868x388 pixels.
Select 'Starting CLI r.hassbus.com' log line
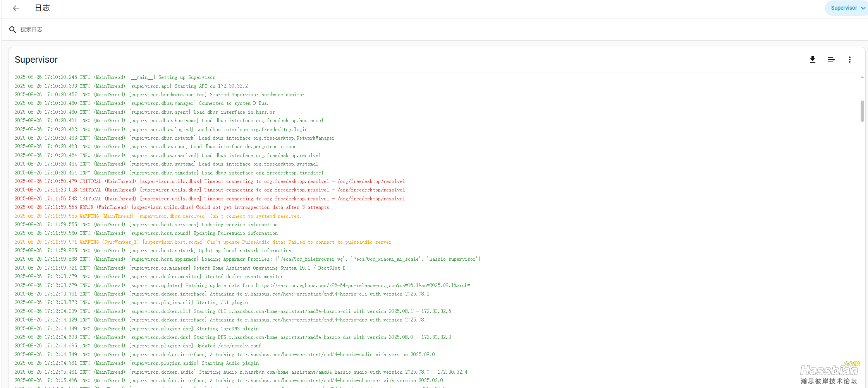(x=233, y=311)
